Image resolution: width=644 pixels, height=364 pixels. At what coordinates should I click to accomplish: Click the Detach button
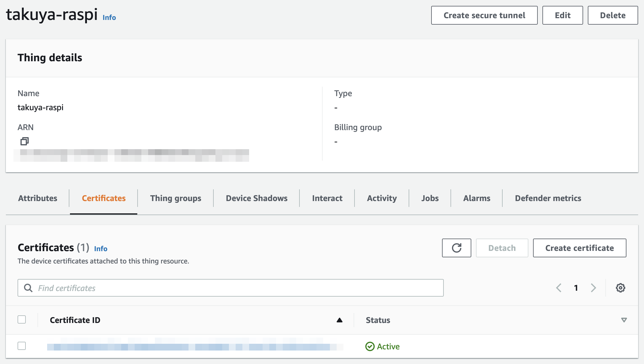pyautogui.click(x=502, y=248)
